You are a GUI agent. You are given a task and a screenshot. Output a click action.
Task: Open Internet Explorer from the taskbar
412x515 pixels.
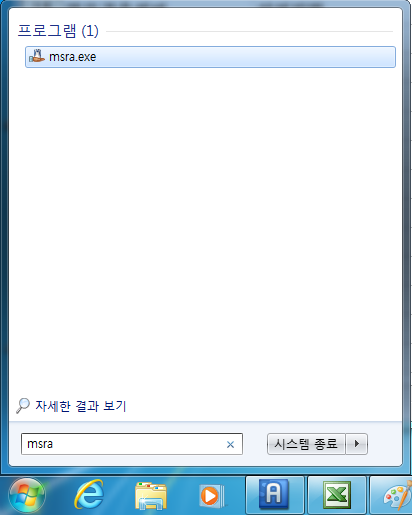pyautogui.click(x=89, y=495)
